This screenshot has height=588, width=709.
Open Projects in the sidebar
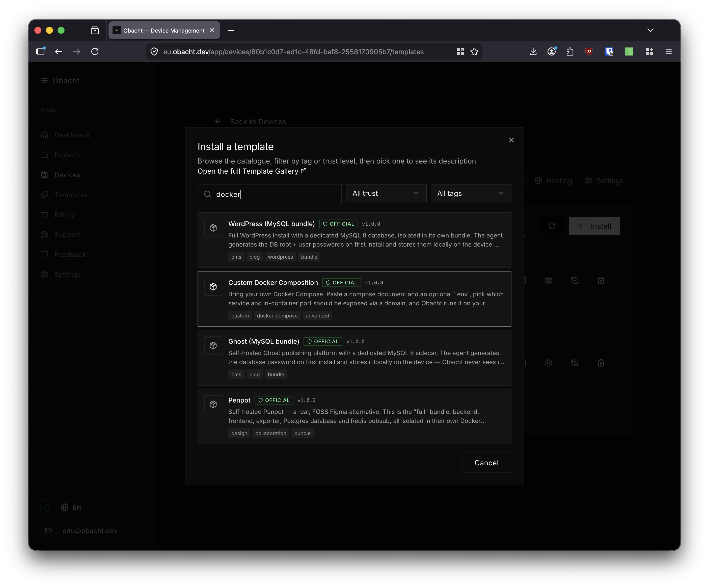(x=61, y=155)
